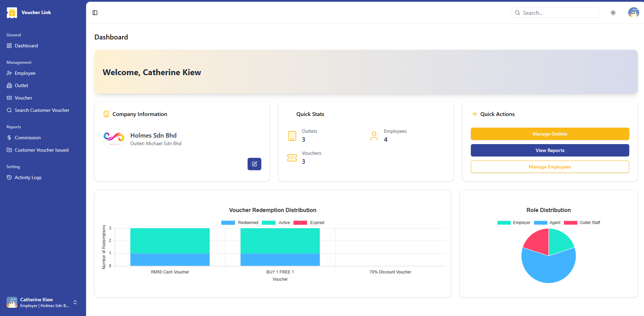
Task: Toggle the Expired series in chart legend
Action: [x=309, y=223]
